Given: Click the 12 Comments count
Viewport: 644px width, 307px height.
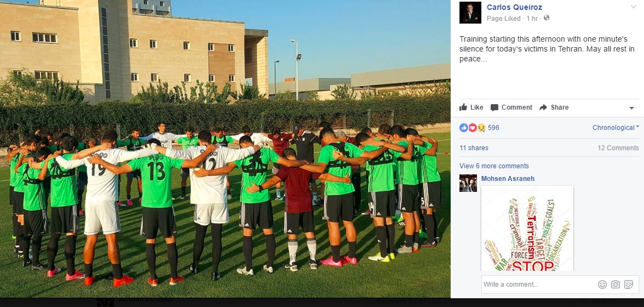Looking at the screenshot, I should [618, 148].
